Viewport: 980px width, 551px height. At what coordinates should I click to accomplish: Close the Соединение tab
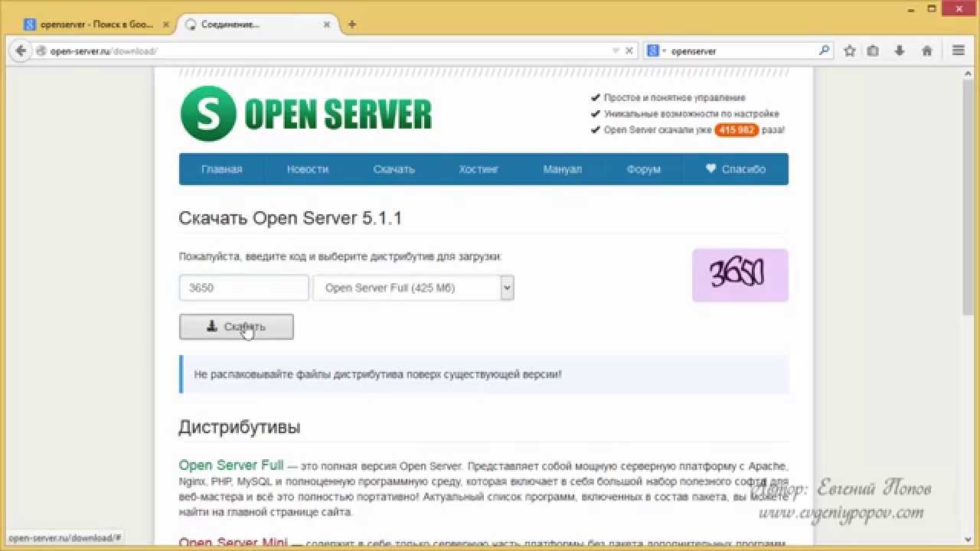tap(327, 24)
